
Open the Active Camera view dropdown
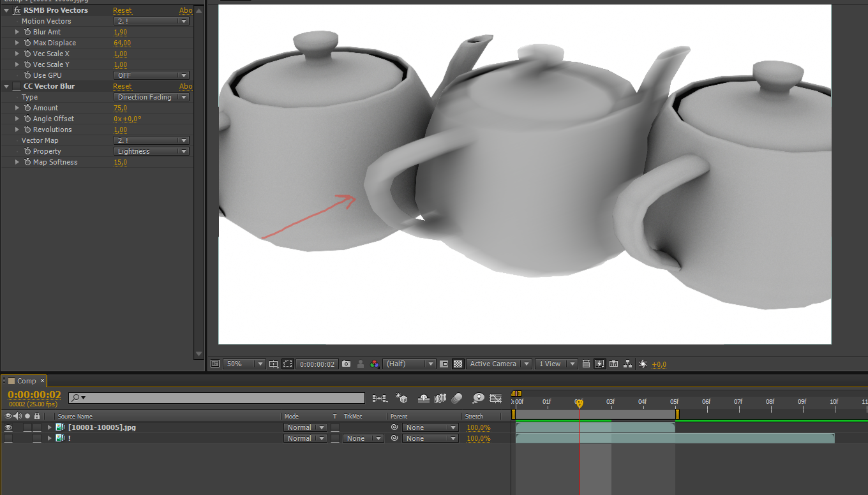pos(498,364)
